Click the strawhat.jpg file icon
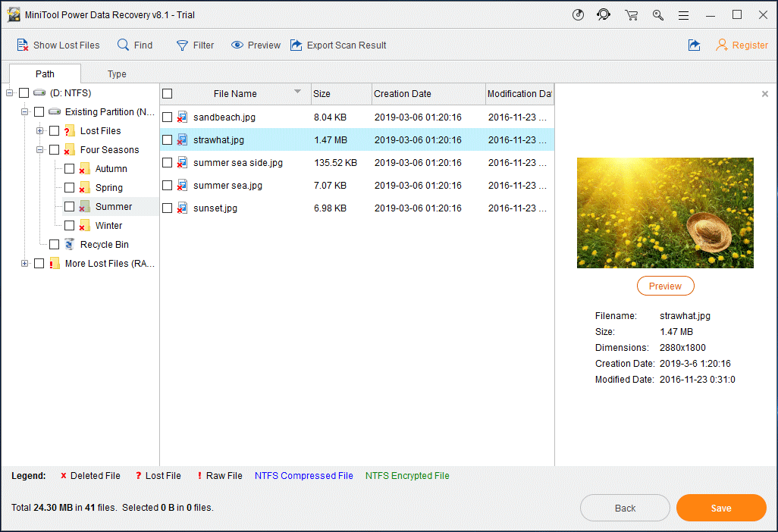This screenshot has width=778, height=532. tap(182, 139)
